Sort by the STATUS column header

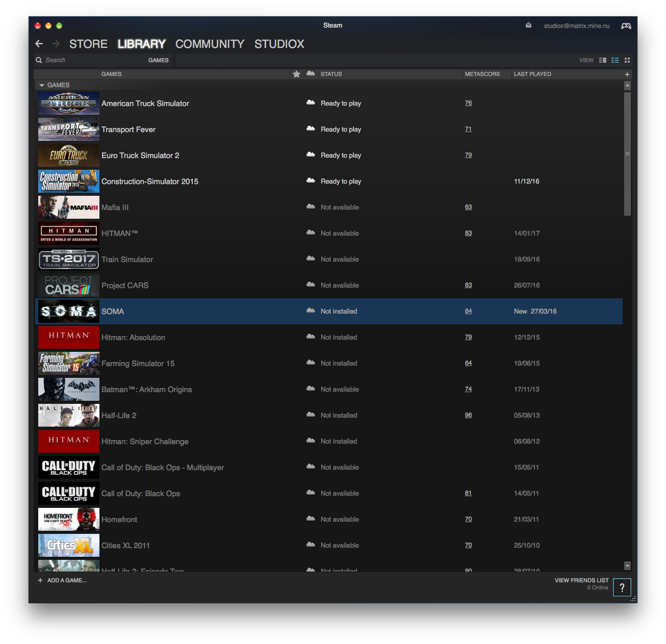[x=331, y=74]
